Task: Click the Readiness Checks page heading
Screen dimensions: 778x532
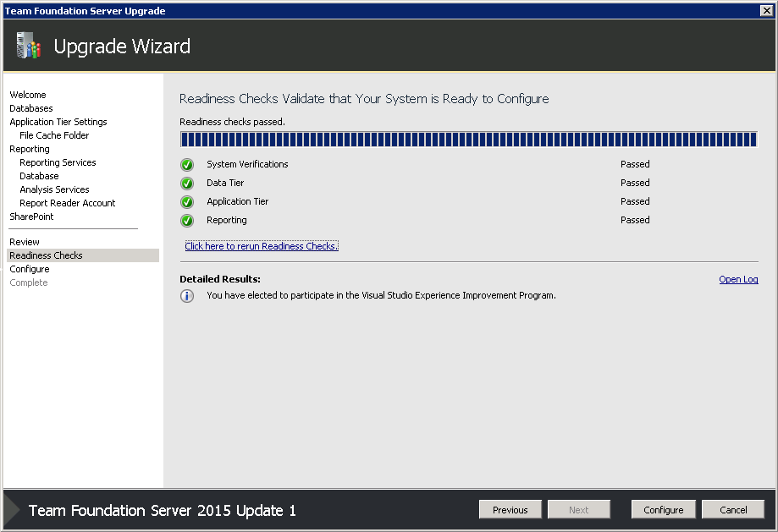Action: point(364,99)
